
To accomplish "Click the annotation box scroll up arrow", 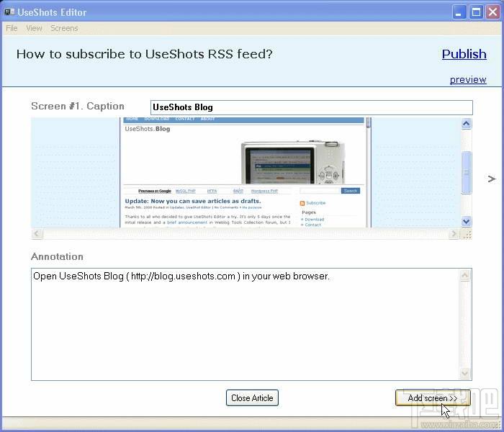I will (x=465, y=275).
